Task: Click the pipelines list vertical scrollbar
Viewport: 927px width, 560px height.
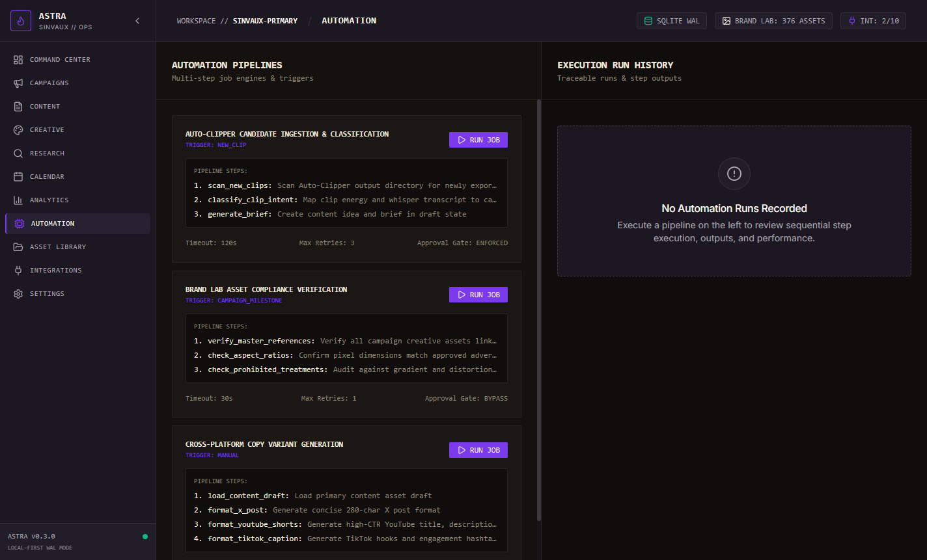Action: pyautogui.click(x=538, y=310)
